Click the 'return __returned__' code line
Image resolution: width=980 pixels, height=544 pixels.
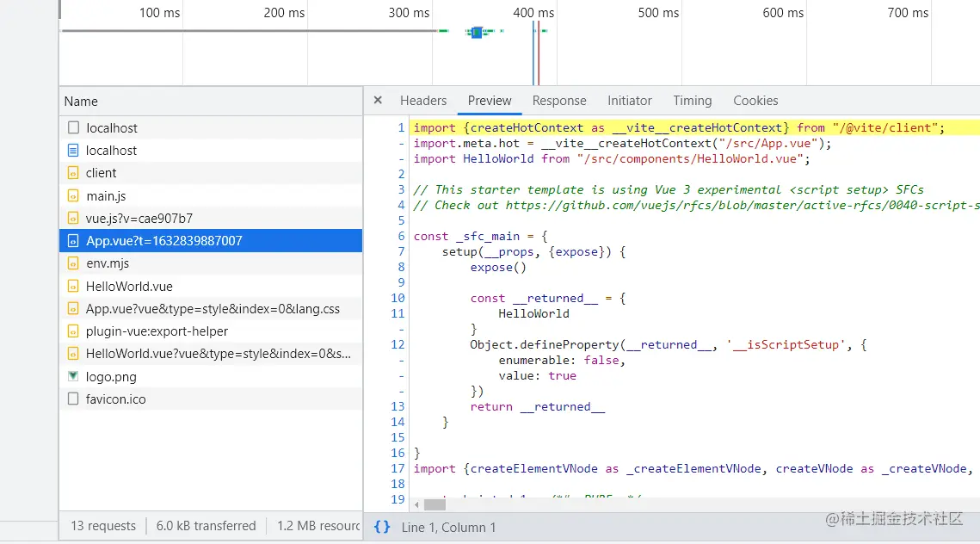538,406
